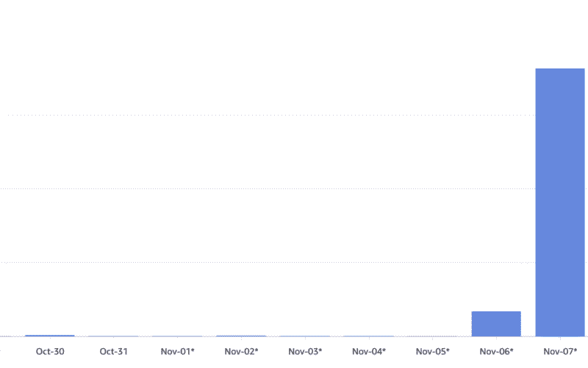The image size is (588, 368).
Task: Click the Oct-30 axis label
Action: [x=50, y=352]
